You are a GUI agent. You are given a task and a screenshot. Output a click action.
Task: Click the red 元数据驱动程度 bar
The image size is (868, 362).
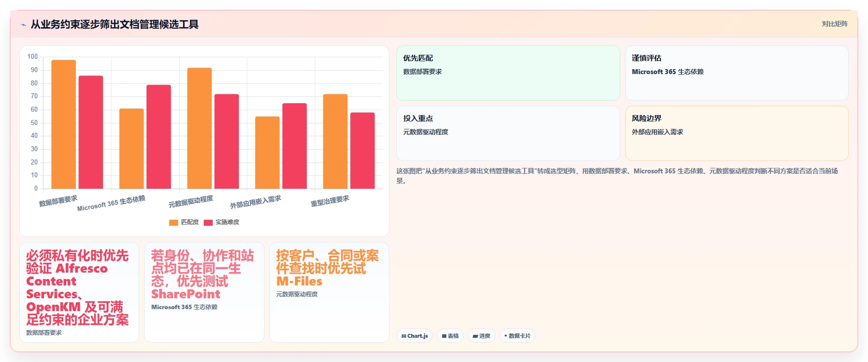click(226, 141)
